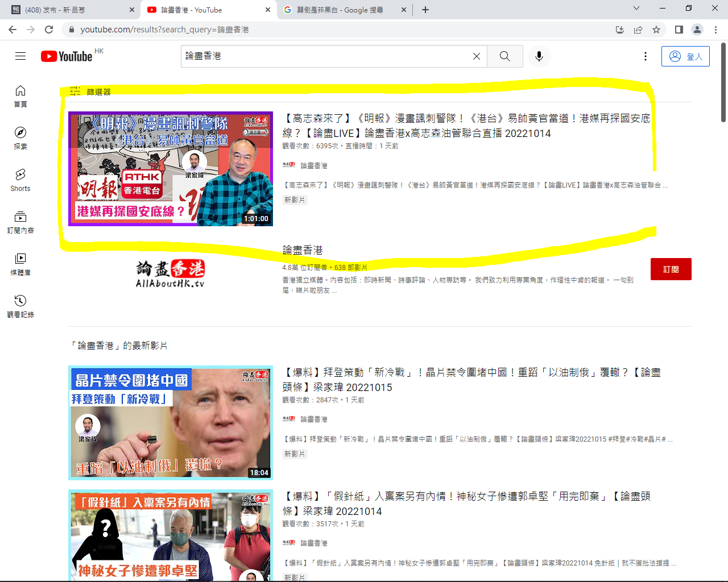Start voice search with the microphone
Viewport: 728px width, 582px height.
[539, 56]
